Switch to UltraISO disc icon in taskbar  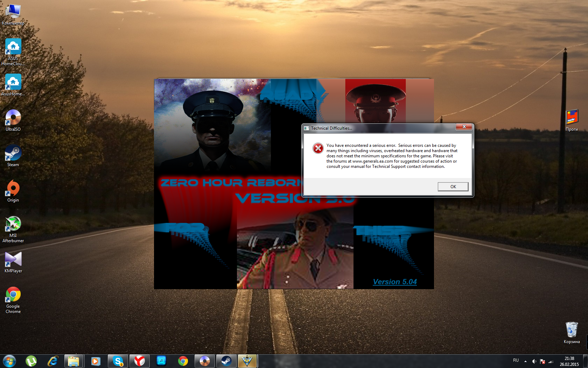click(x=205, y=361)
